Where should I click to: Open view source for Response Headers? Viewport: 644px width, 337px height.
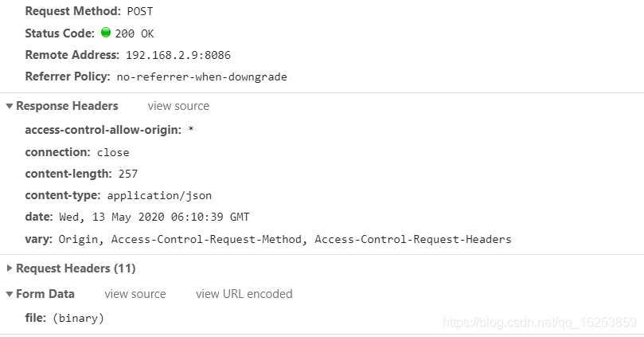coord(178,106)
